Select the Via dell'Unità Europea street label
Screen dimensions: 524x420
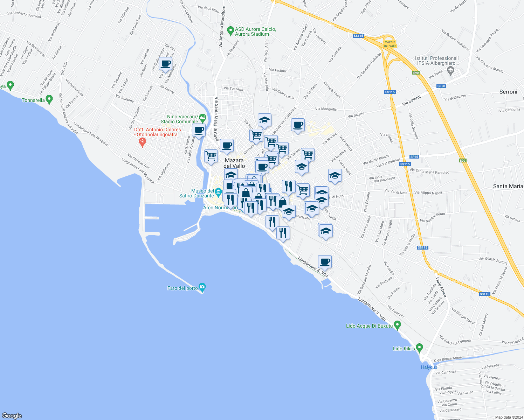(455, 340)
